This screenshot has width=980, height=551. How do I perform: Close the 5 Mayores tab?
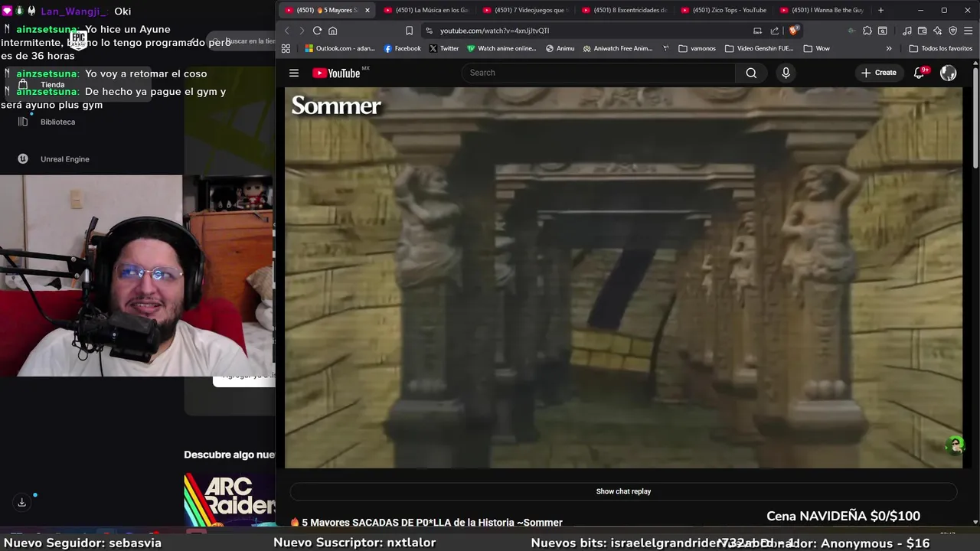tap(367, 10)
